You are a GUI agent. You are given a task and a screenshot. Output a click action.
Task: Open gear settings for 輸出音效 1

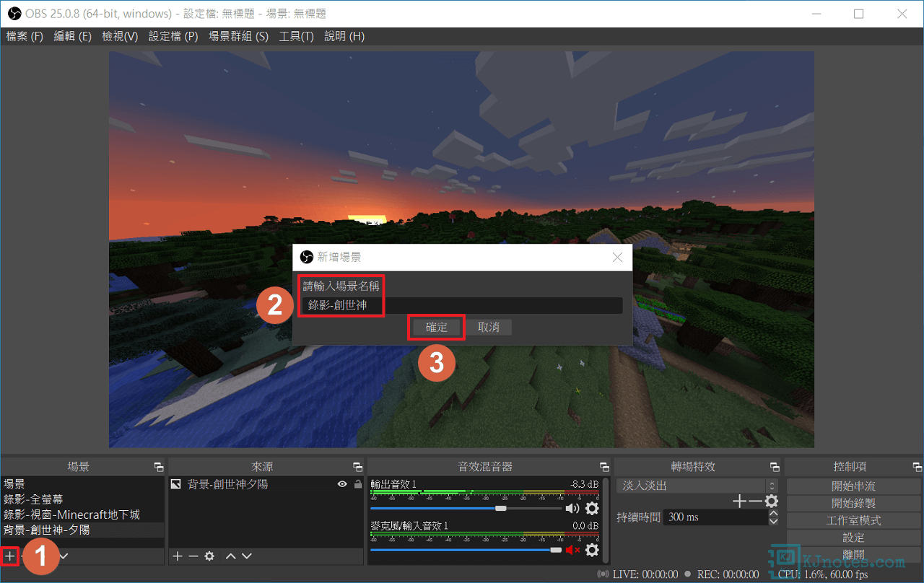pyautogui.click(x=592, y=509)
